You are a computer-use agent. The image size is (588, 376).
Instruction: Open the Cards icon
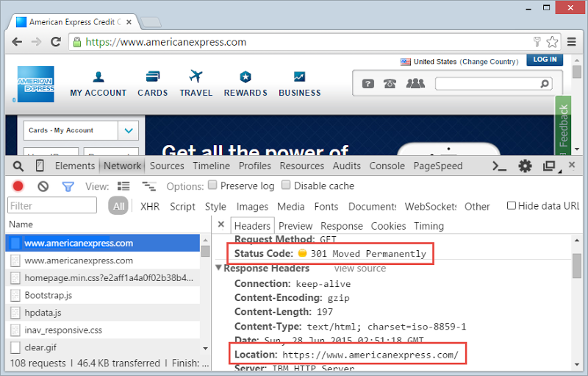[x=153, y=77]
